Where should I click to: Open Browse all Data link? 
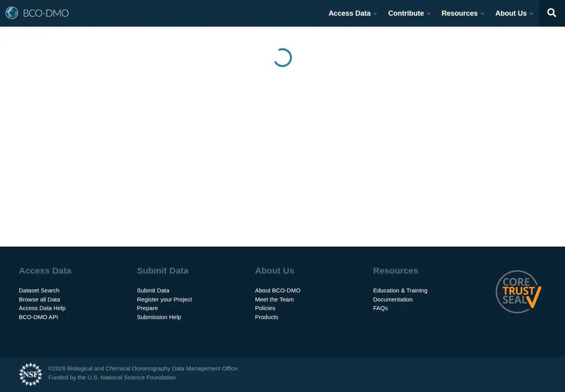click(x=39, y=299)
